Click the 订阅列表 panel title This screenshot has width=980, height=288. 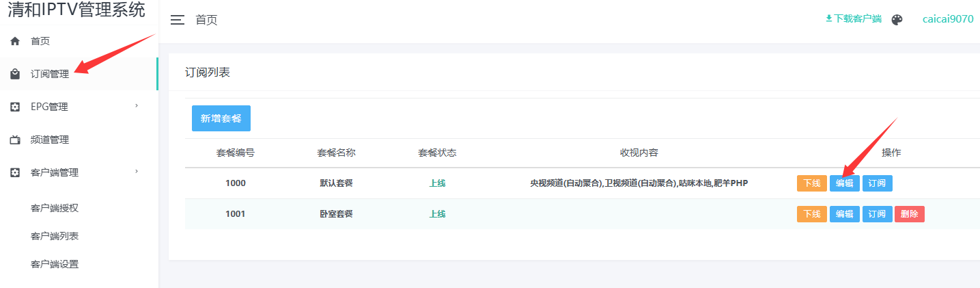[x=208, y=72]
